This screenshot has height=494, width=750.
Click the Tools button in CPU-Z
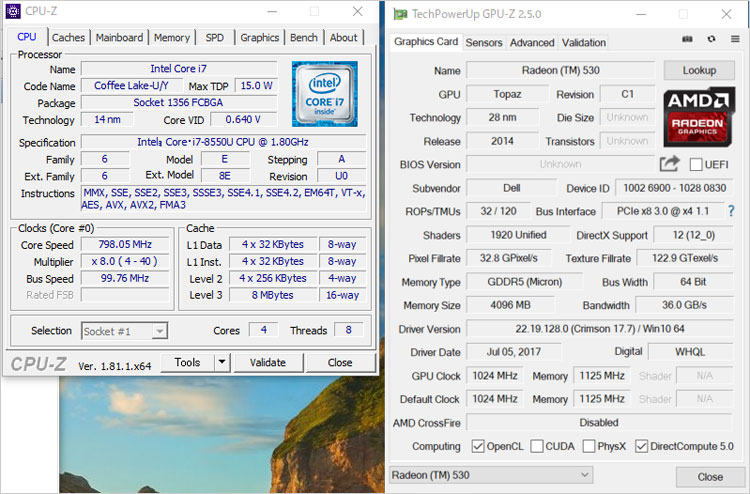(x=188, y=362)
